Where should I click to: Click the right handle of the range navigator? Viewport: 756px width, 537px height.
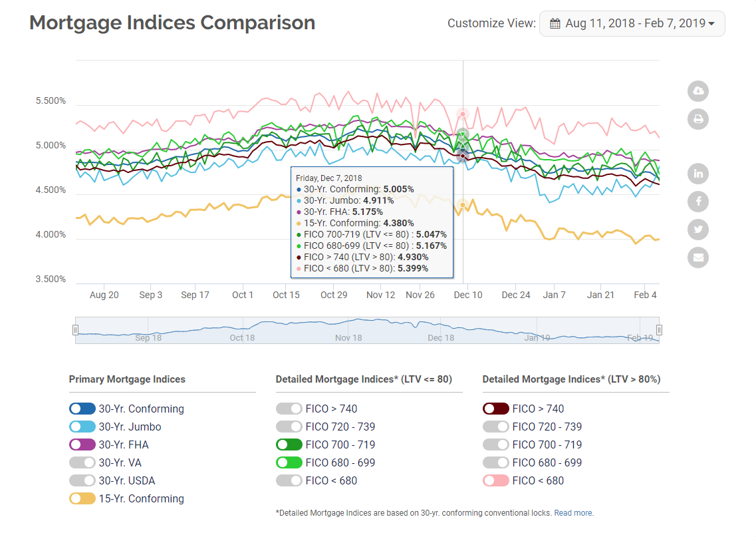click(x=660, y=330)
